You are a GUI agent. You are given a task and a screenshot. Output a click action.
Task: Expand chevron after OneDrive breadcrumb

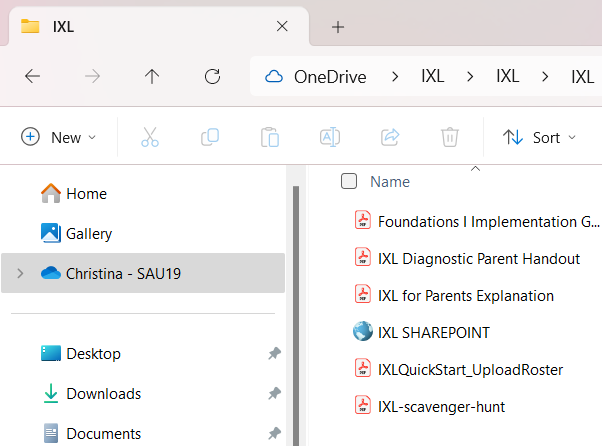pyautogui.click(x=395, y=77)
